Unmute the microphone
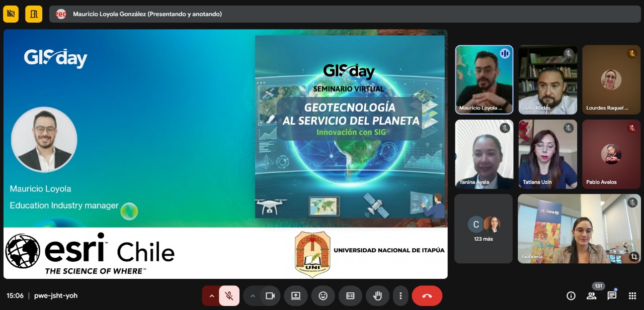Viewport: 644px width, 310px height. tap(229, 296)
